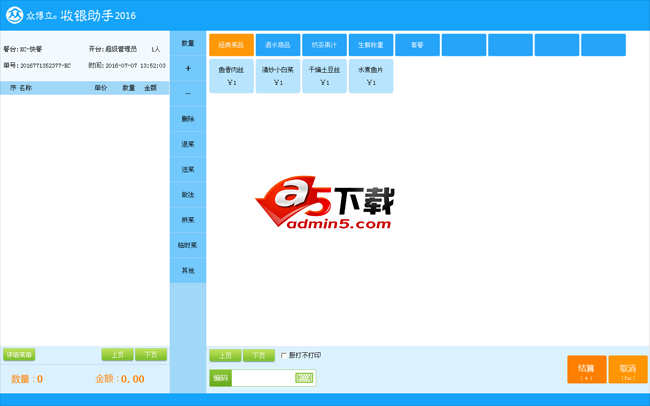Switch to the 酒水商品 category tab

[x=277, y=45]
